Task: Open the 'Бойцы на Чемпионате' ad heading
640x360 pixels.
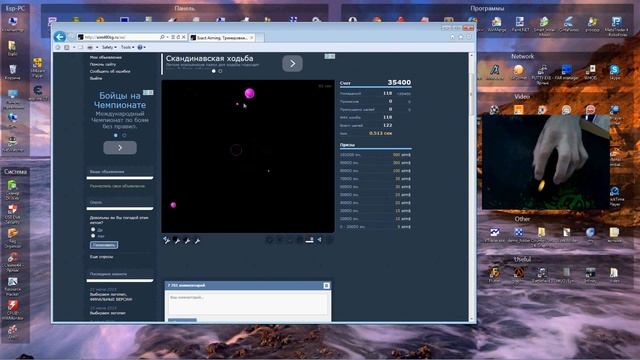Action: 120,100
